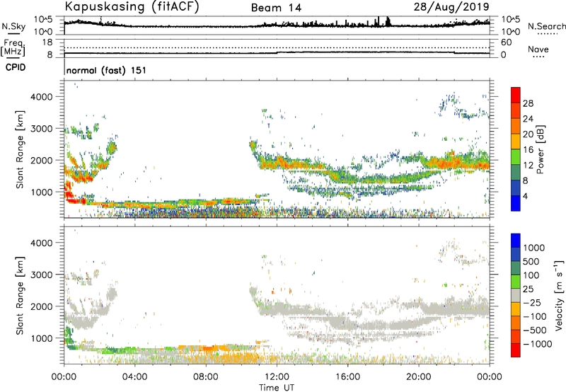Select the 3000 km tick of power panel
Viewport: 566px width, 392px height.
(42, 129)
